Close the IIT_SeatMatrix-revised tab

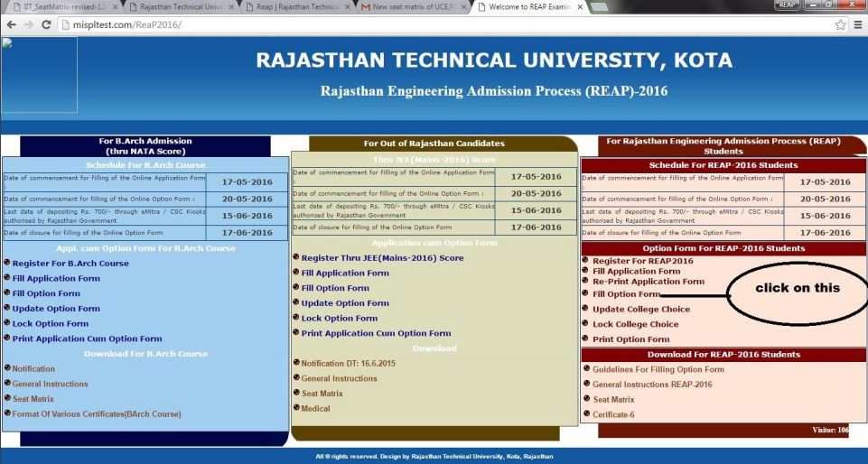[x=115, y=7]
